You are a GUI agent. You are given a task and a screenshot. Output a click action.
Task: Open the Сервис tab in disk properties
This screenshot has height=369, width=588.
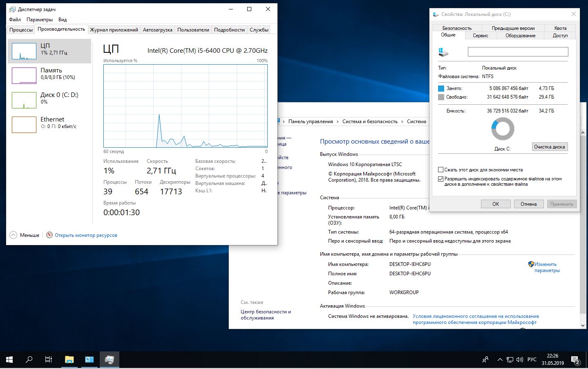(481, 36)
